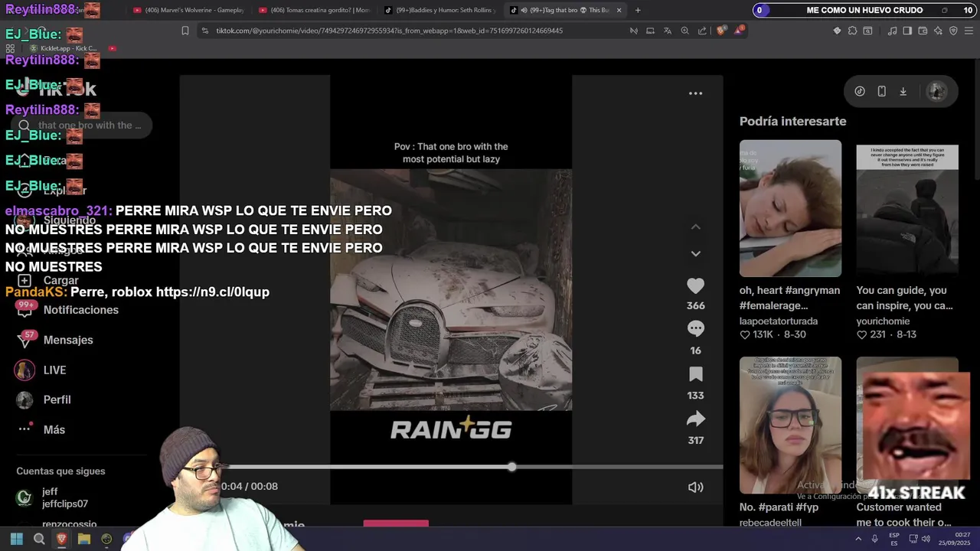Open Windows Start menu
The height and width of the screenshot is (551, 980).
pos(16,539)
